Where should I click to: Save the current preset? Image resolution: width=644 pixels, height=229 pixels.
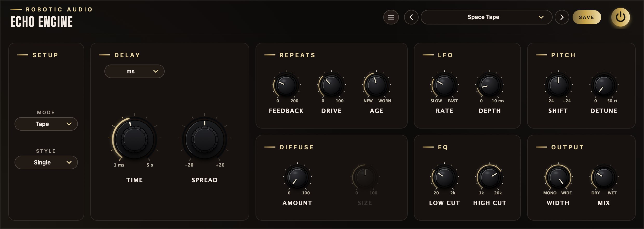click(x=587, y=17)
